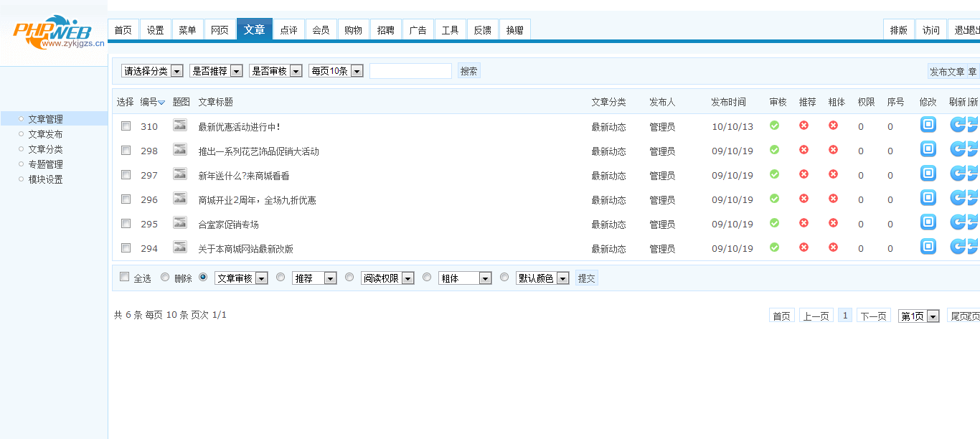
Task: Click title image icon of article 296
Action: (x=180, y=199)
